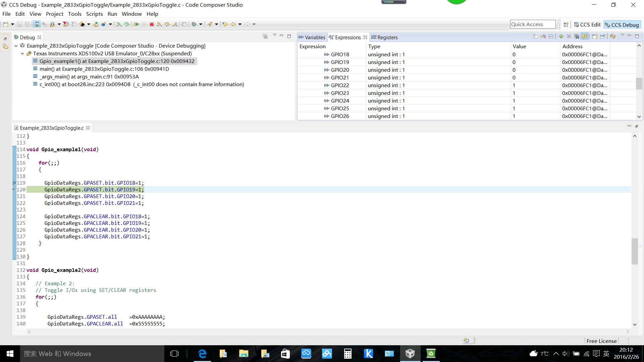
Task: Open the Back history dropdown arrow
Action: [x=240, y=24]
